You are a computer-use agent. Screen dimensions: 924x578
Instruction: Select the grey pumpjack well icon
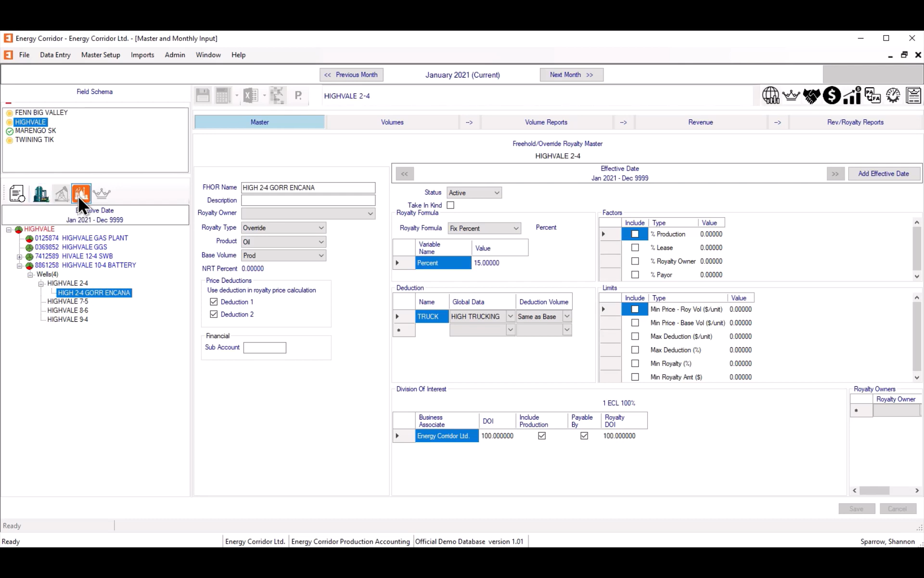[x=61, y=194]
